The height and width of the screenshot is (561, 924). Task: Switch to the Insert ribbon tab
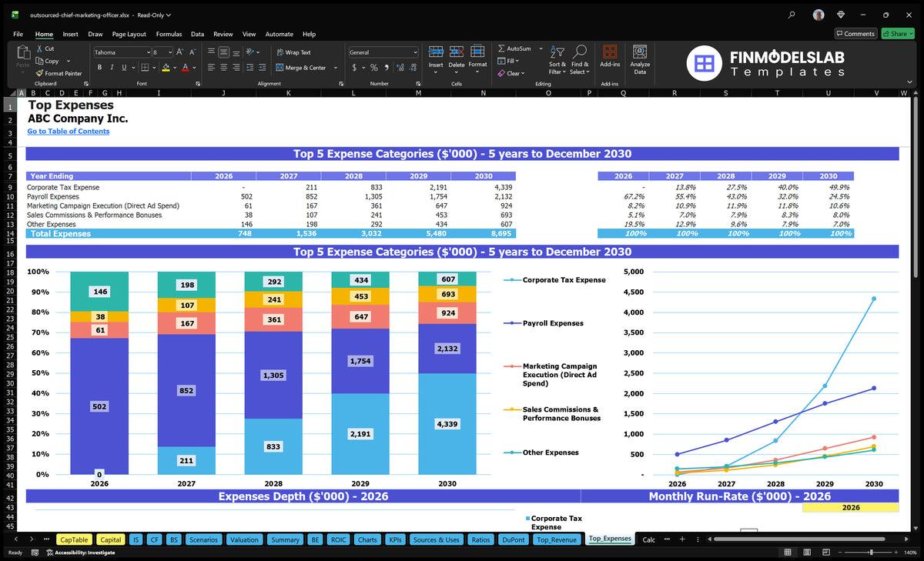(x=70, y=34)
